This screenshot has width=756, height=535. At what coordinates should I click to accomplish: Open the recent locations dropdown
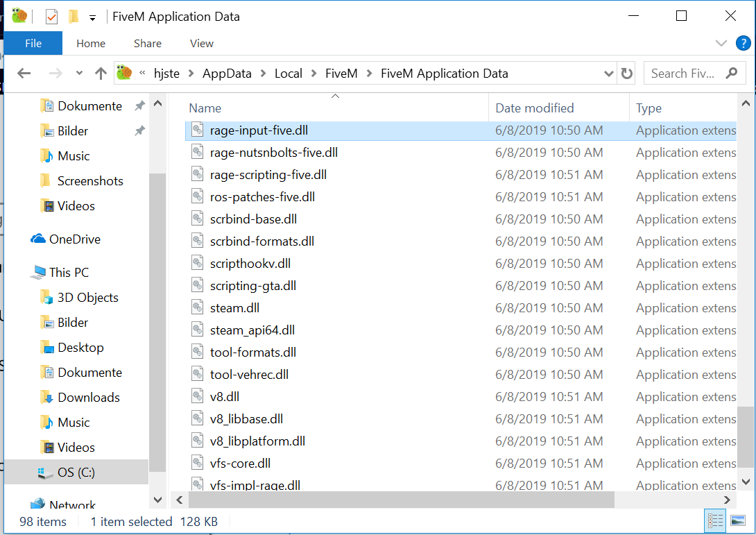[x=80, y=74]
